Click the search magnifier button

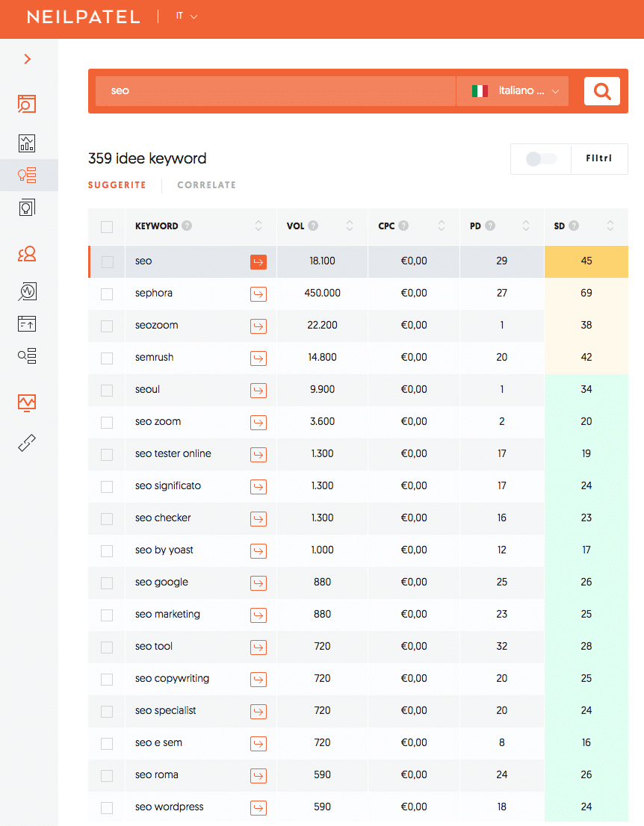[602, 91]
